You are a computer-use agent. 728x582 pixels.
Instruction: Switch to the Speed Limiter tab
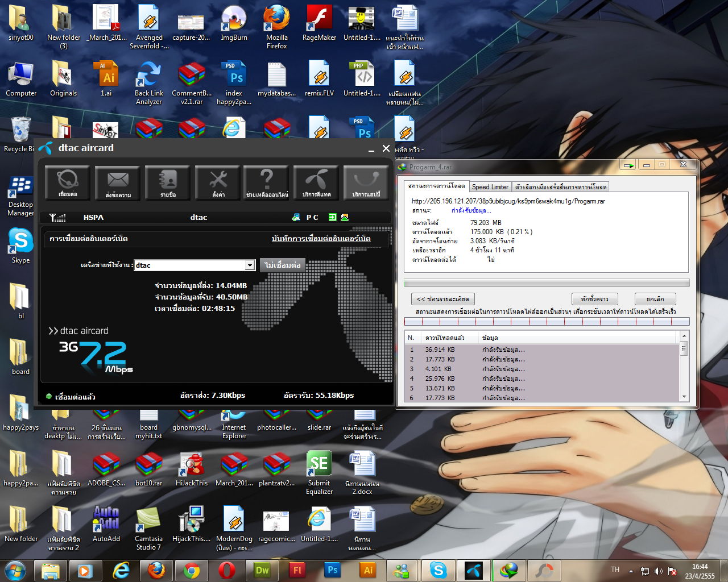pyautogui.click(x=490, y=187)
